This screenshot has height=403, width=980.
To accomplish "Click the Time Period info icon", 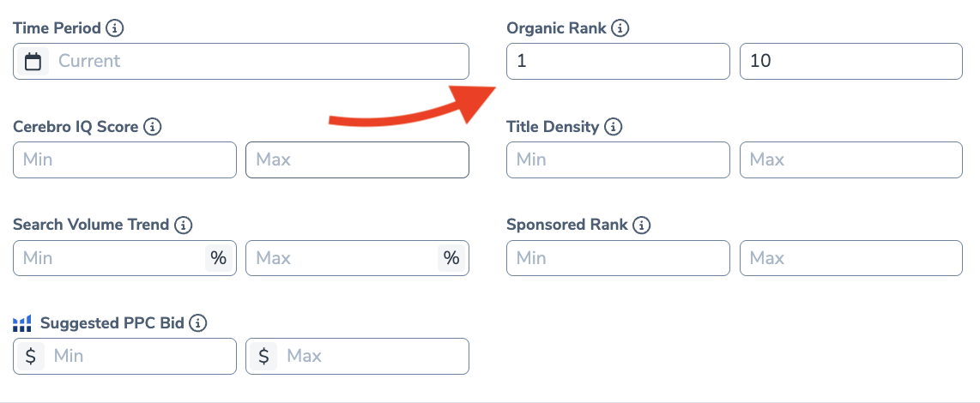I will 114,28.
